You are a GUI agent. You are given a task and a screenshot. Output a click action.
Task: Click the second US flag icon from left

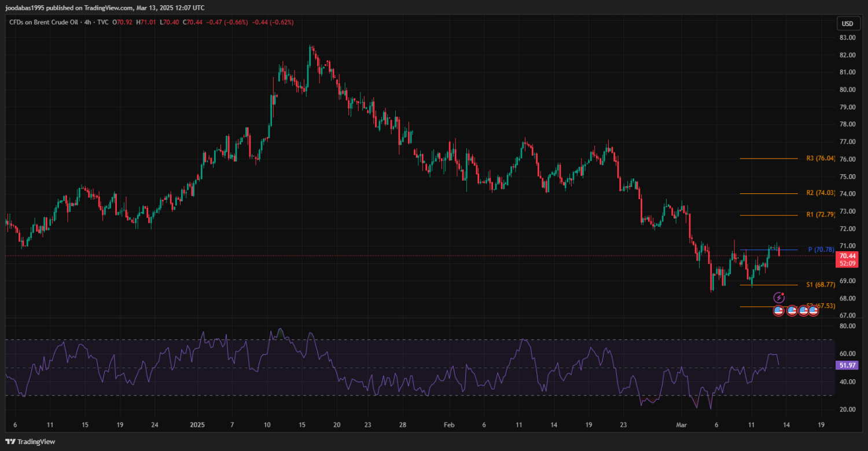pyautogui.click(x=792, y=311)
